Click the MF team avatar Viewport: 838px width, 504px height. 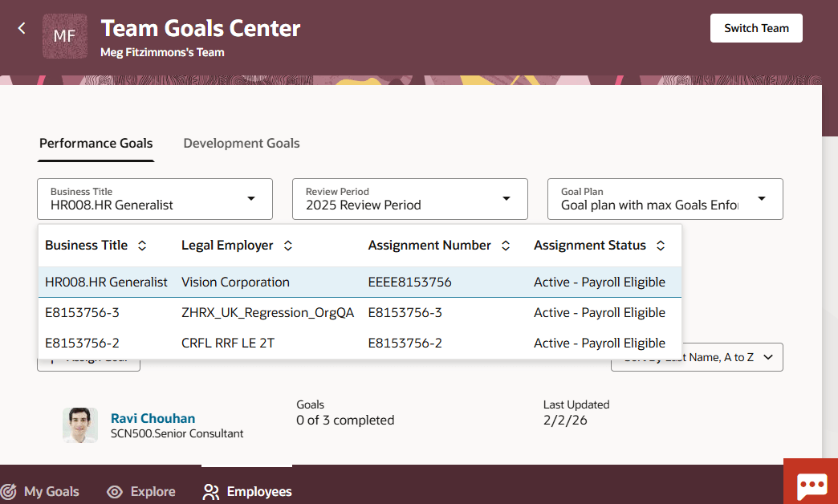(64, 35)
